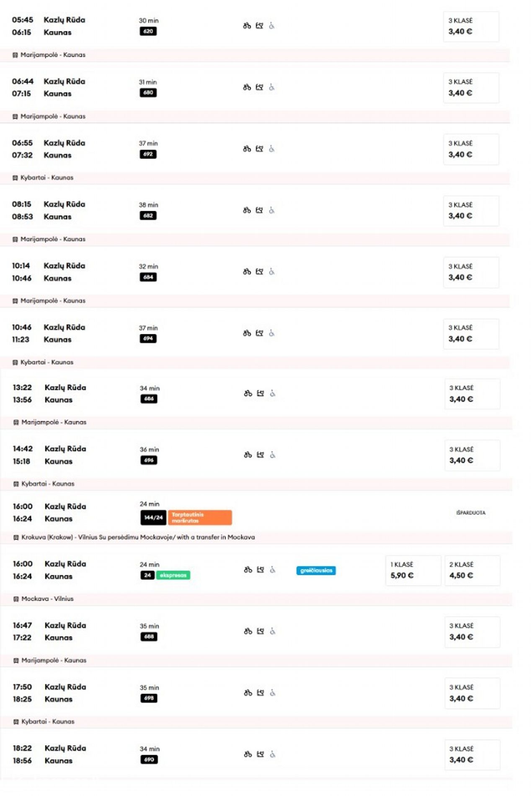Click the bicycle icon for the 14:42 train
532x796 pixels.
248,455
